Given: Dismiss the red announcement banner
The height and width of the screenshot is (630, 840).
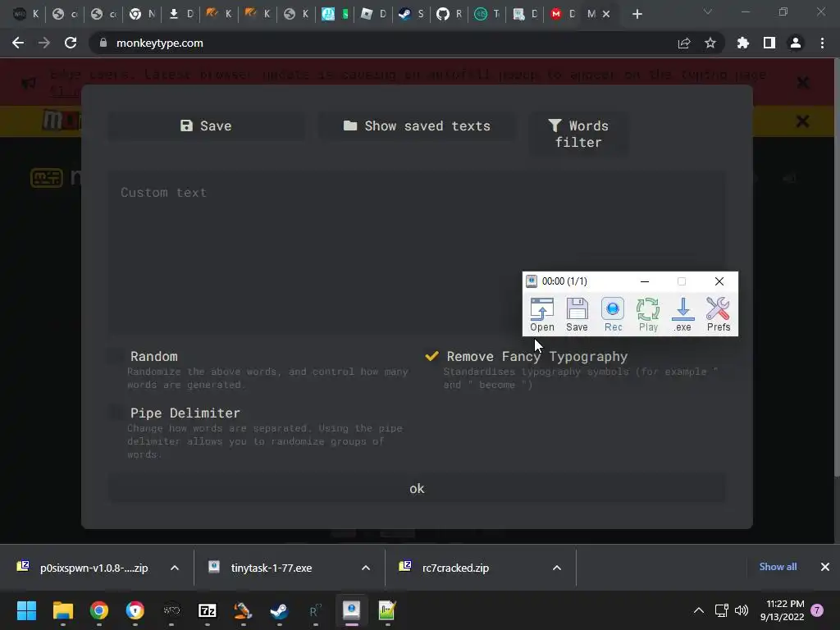Looking at the screenshot, I should pos(802,83).
